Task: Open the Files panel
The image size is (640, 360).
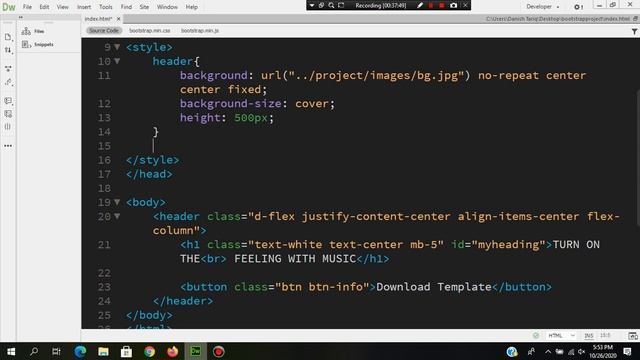Action: pyautogui.click(x=33, y=31)
